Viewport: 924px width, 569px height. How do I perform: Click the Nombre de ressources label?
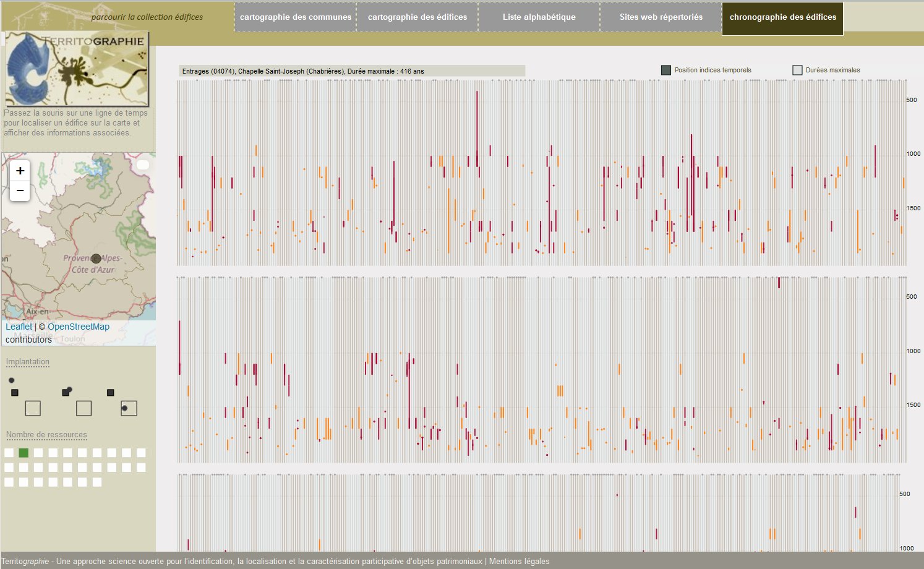46,435
